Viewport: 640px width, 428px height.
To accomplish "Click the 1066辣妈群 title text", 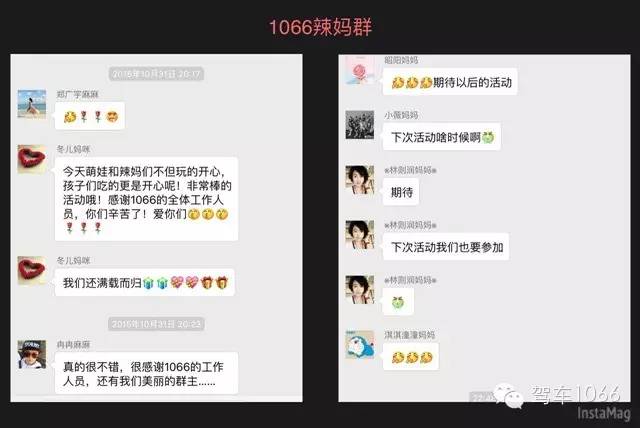I will point(320,27).
